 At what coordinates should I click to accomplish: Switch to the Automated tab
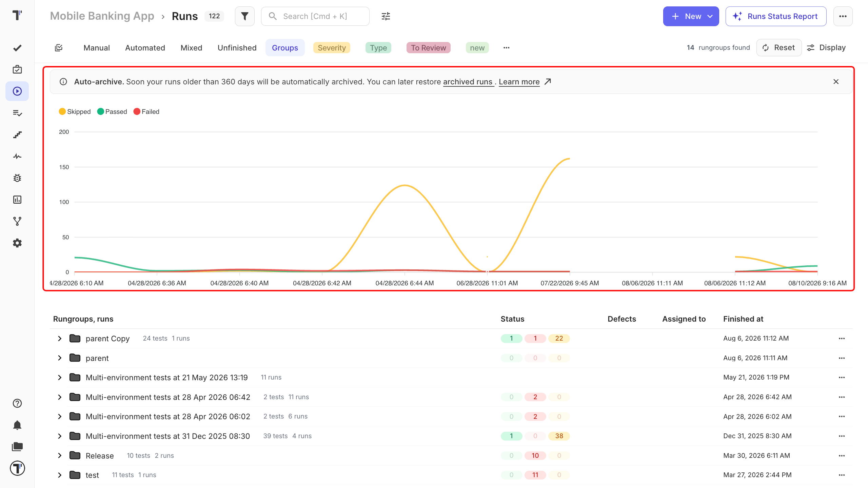click(145, 48)
